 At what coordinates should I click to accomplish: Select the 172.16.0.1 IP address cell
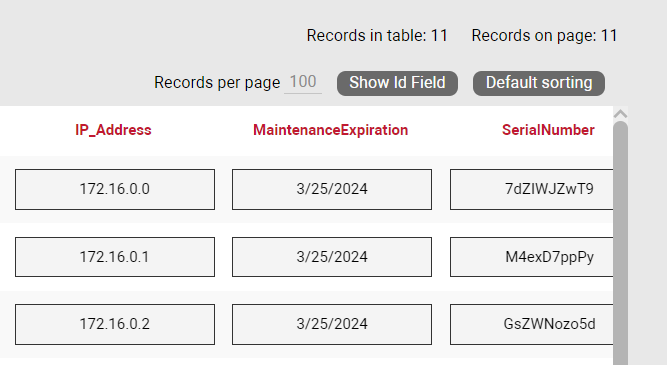click(x=115, y=257)
